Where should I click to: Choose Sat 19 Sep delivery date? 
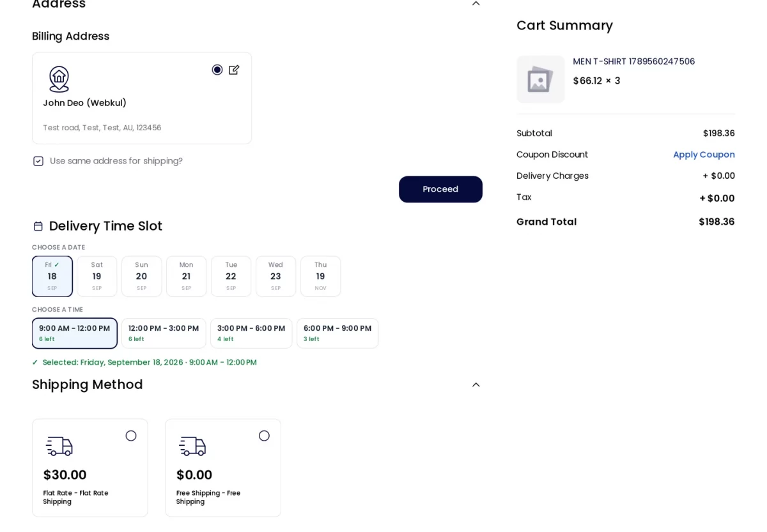pyautogui.click(x=97, y=277)
